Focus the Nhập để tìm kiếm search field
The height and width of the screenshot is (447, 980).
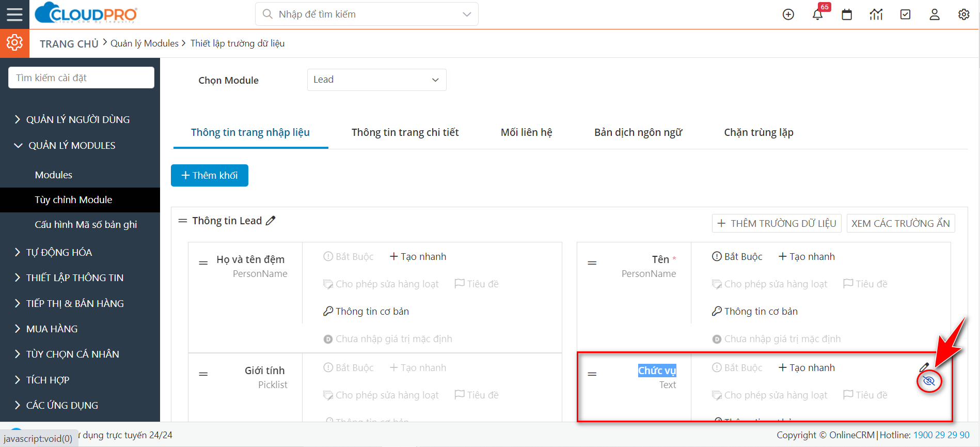[x=367, y=14]
